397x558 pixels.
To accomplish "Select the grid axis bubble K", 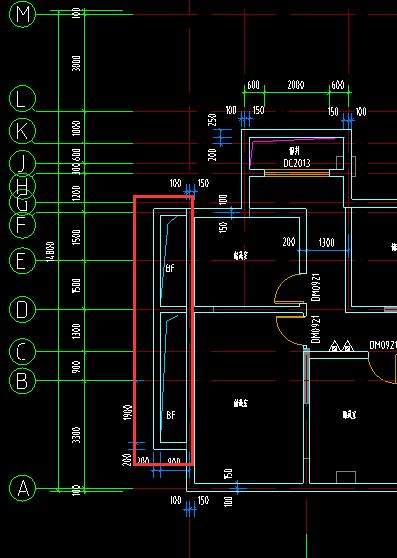I will click(22, 131).
